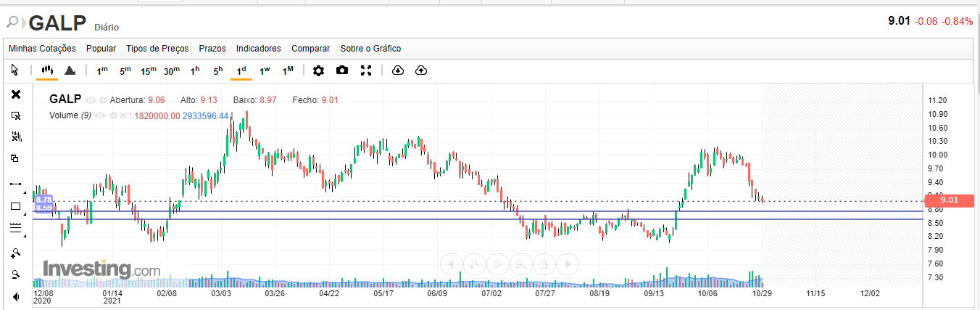Viewport: 980px width, 310px height.
Task: Select the 15m interval button
Action: pyautogui.click(x=149, y=70)
